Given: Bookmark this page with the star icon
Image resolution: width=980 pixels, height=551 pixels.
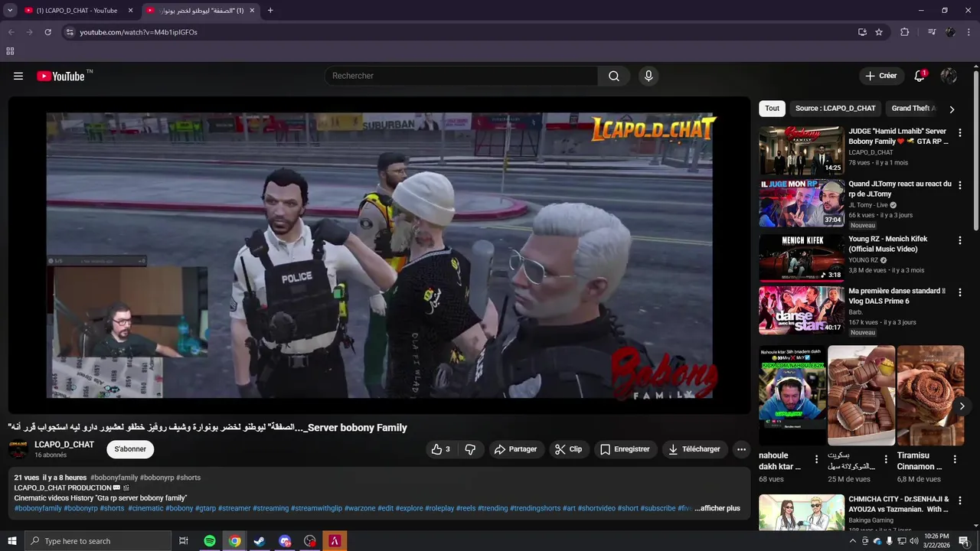Looking at the screenshot, I should (879, 32).
